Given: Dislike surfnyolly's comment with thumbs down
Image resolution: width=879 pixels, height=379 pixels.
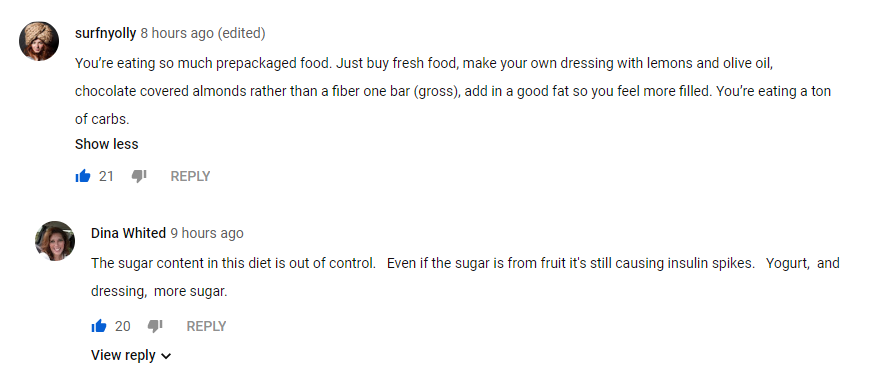Looking at the screenshot, I should pyautogui.click(x=139, y=177).
